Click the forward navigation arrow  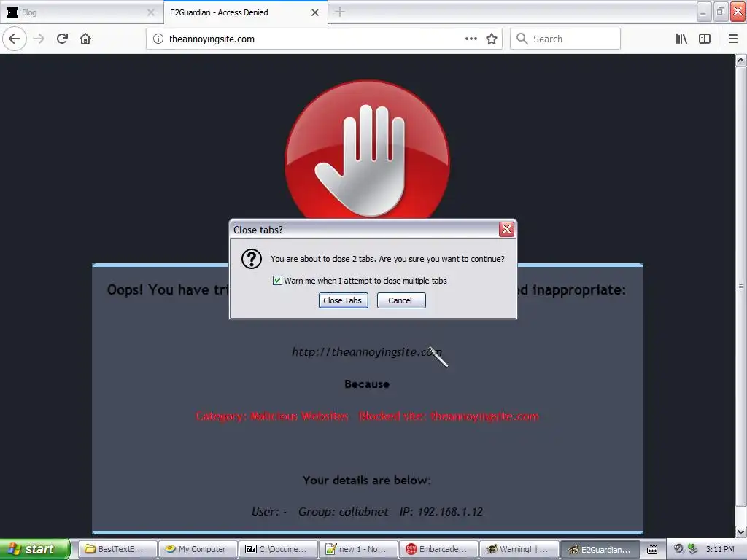click(39, 39)
